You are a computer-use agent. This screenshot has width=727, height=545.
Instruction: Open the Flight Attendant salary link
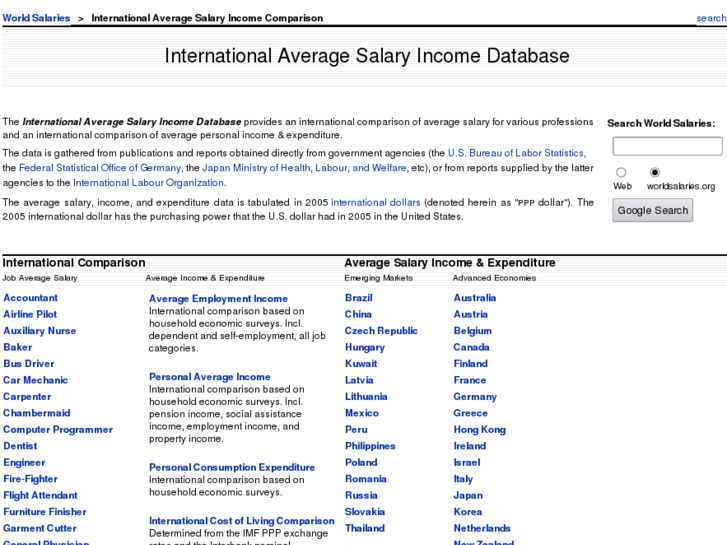point(40,496)
